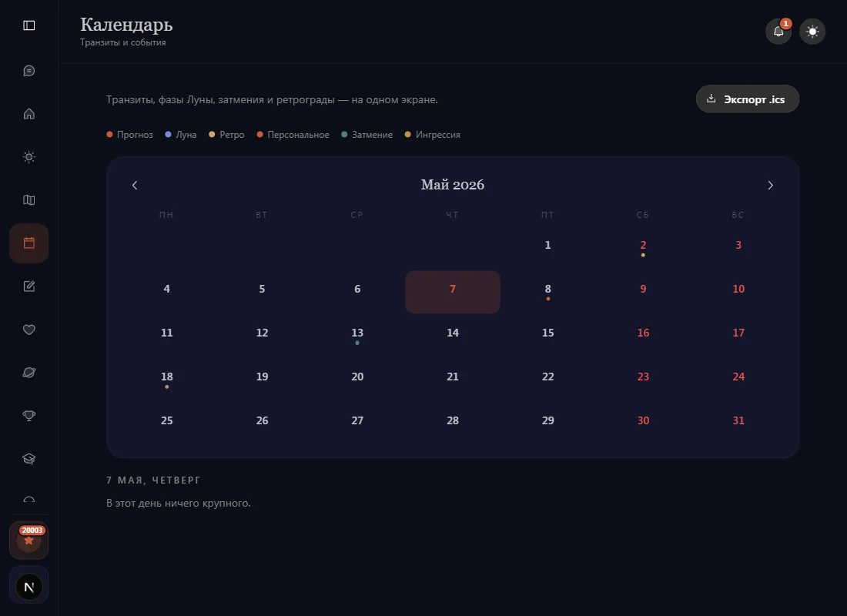Go to the next month
Image resolution: width=847 pixels, height=616 pixels.
[770, 186]
